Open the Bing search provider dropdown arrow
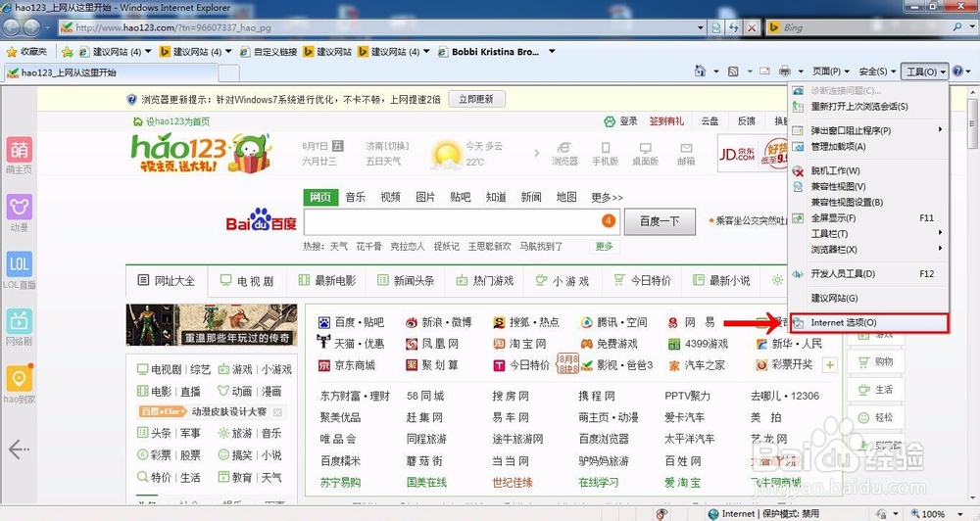This screenshot has width=980, height=521. (970, 27)
